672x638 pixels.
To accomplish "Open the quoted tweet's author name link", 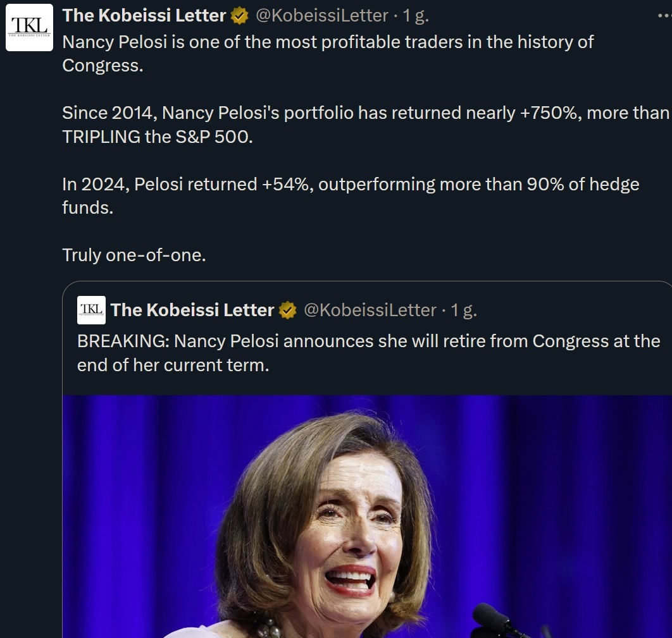I will (x=192, y=310).
